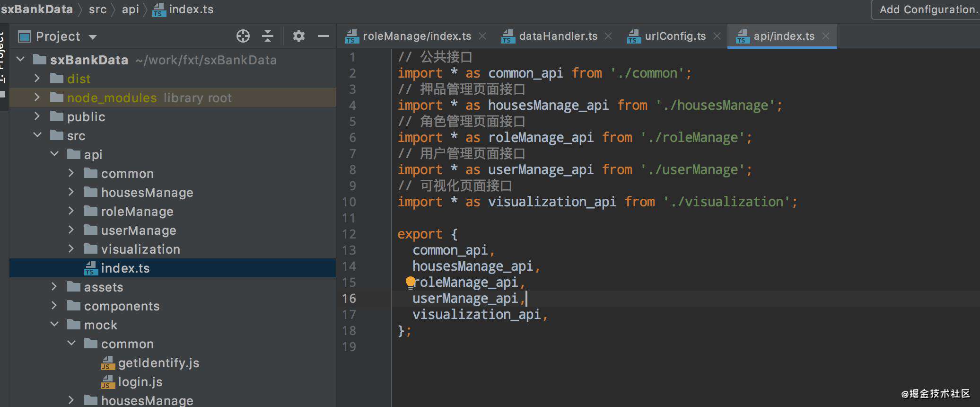Click sxBankData in the breadcrumb

pos(37,9)
